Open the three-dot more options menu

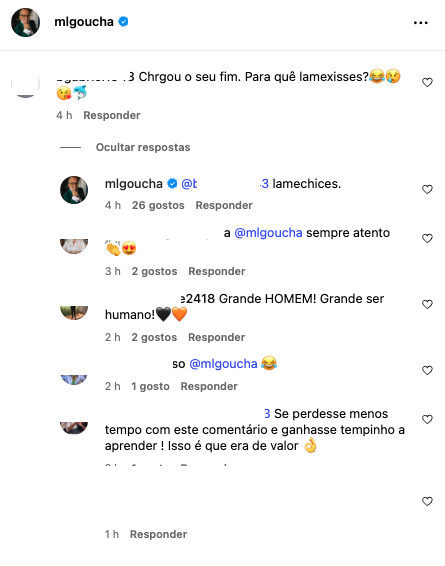tap(420, 22)
